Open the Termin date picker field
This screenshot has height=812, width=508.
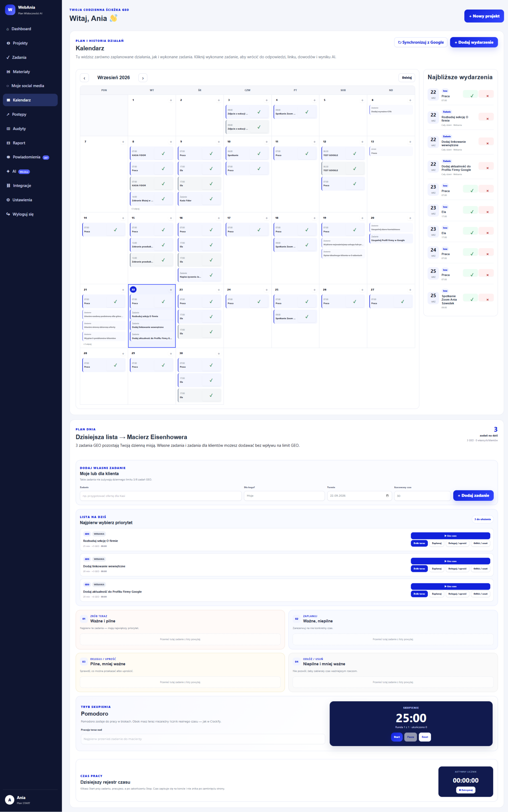pos(359,496)
